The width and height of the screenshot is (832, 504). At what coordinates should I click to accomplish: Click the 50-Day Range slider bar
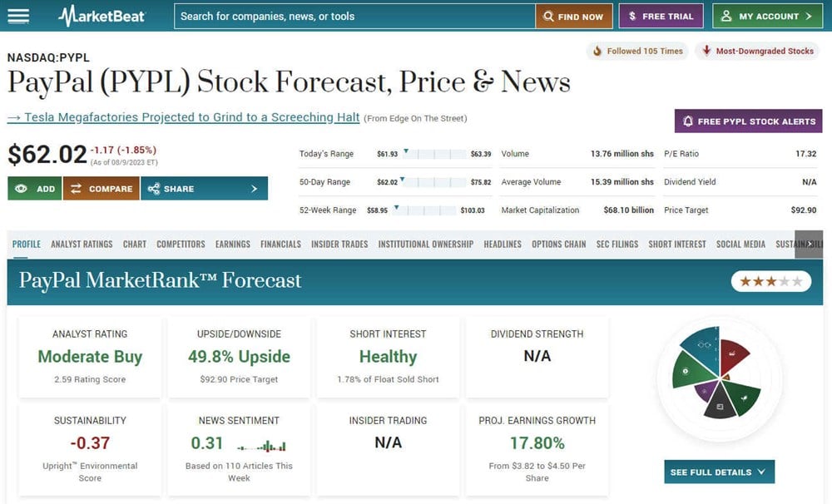434,182
